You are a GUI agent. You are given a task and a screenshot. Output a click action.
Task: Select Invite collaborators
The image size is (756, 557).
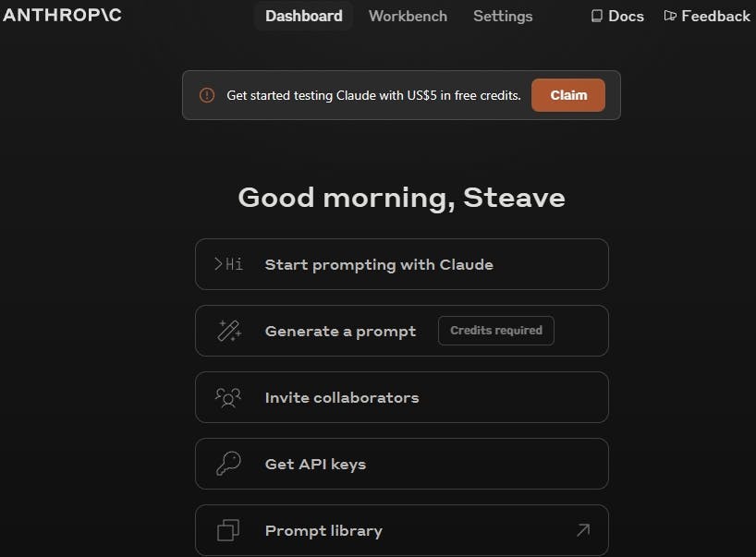(402, 397)
